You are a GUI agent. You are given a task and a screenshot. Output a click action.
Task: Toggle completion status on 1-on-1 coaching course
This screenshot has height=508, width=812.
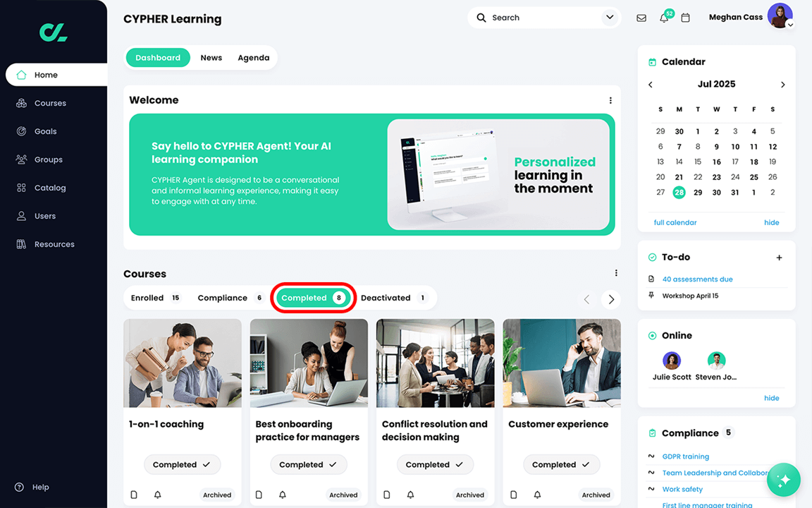click(182, 464)
